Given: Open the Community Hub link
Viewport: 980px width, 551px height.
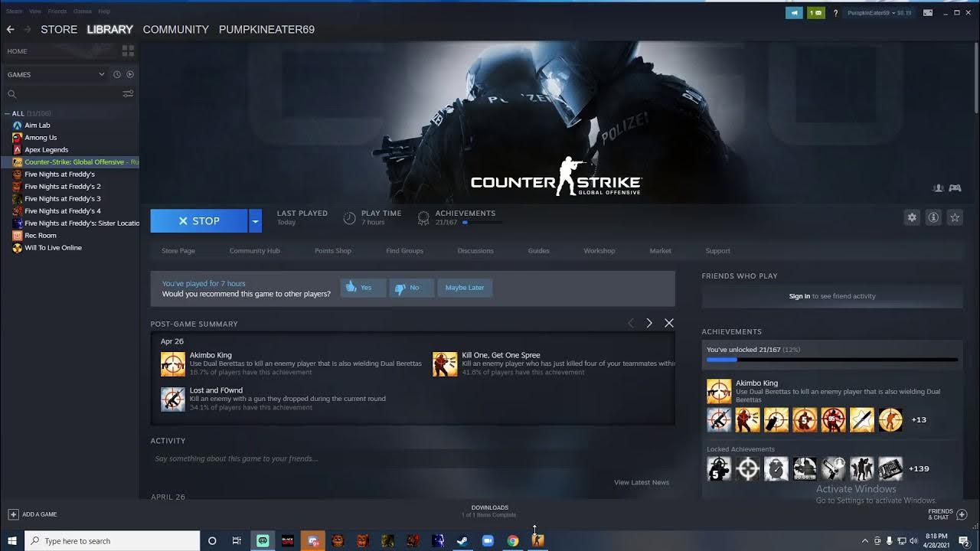Looking at the screenshot, I should [255, 251].
